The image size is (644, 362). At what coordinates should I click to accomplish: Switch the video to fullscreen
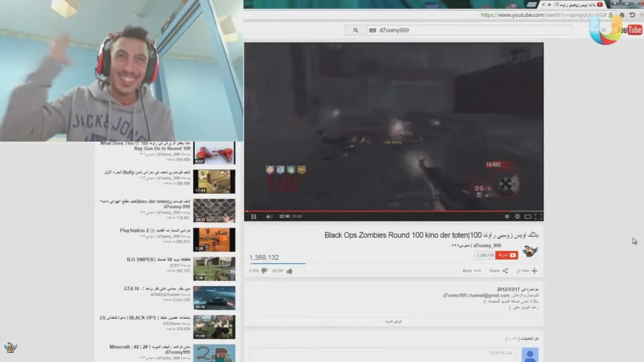coord(538,217)
